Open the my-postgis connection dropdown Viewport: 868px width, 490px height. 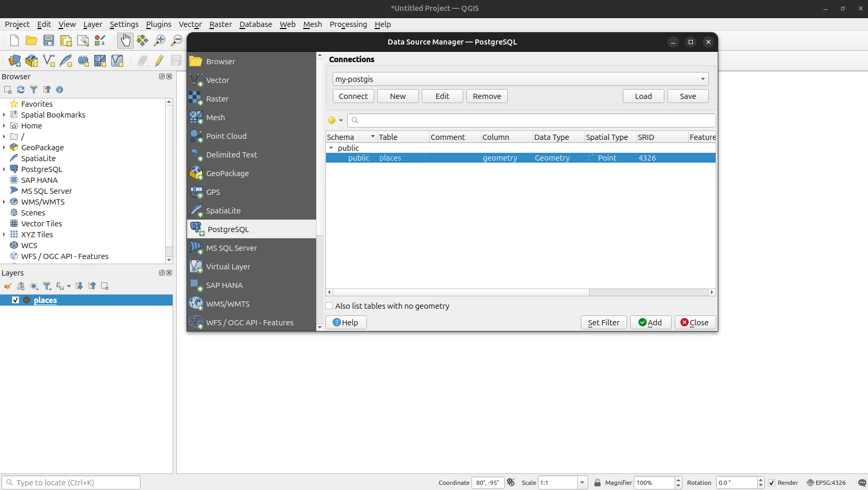(x=703, y=79)
